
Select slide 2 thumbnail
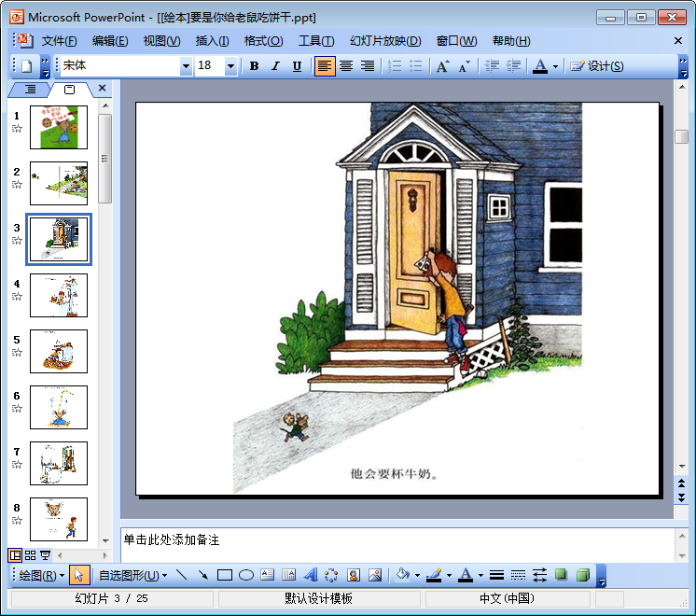tap(59, 183)
